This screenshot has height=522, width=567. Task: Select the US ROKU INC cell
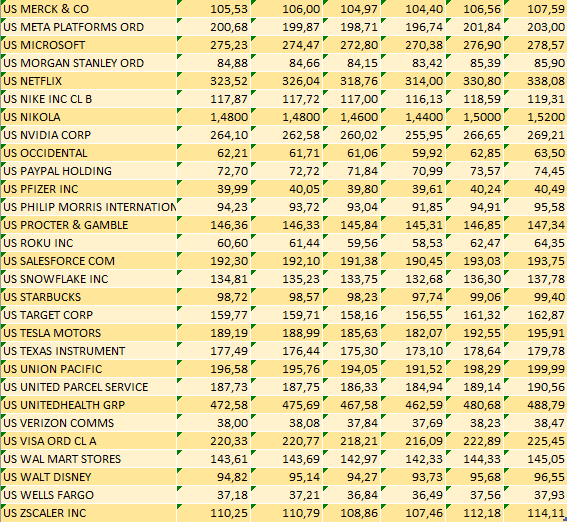point(89,243)
